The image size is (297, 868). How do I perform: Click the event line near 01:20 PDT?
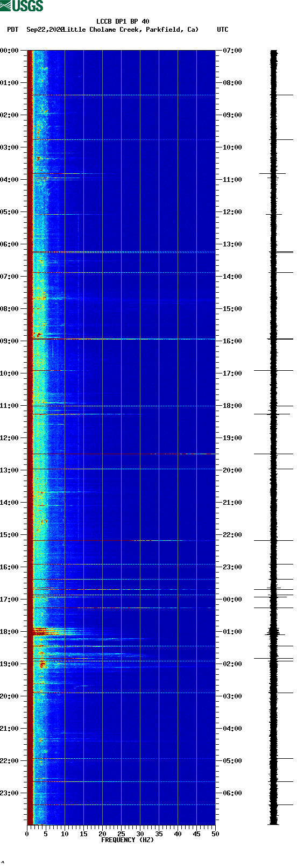[124, 95]
